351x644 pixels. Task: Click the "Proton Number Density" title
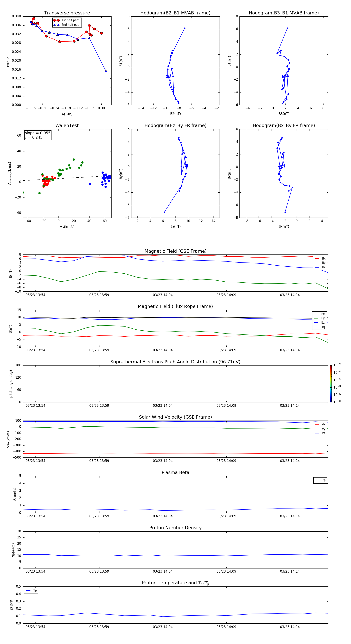point(175,528)
